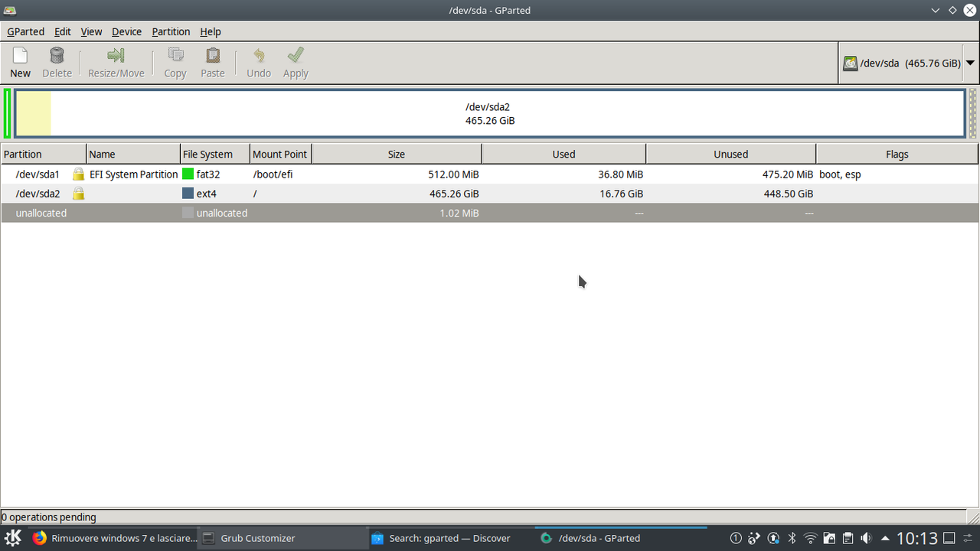
Task: Click the GParted window title bar icon
Action: pyautogui.click(x=9, y=10)
